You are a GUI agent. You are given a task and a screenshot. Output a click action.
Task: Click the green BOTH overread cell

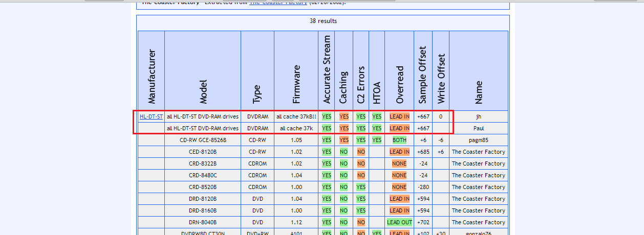399,140
